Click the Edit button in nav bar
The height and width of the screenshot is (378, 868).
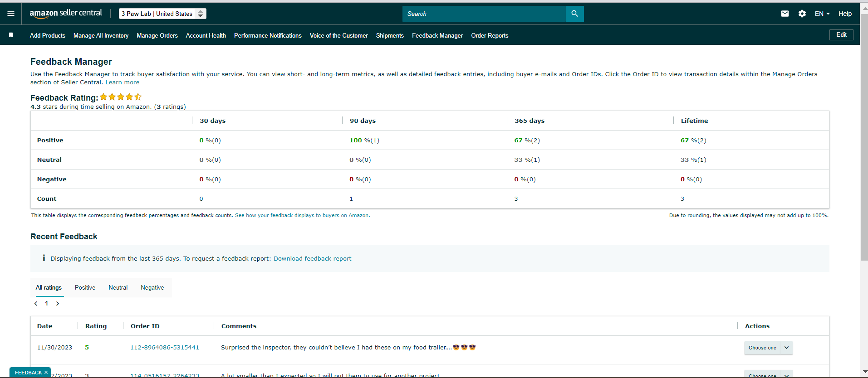coord(841,35)
